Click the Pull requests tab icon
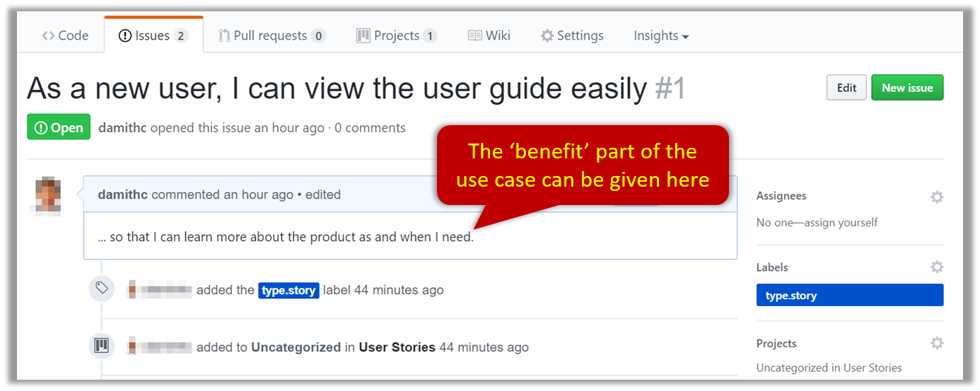Image resolution: width=980 pixels, height=391 pixels. coord(224,36)
